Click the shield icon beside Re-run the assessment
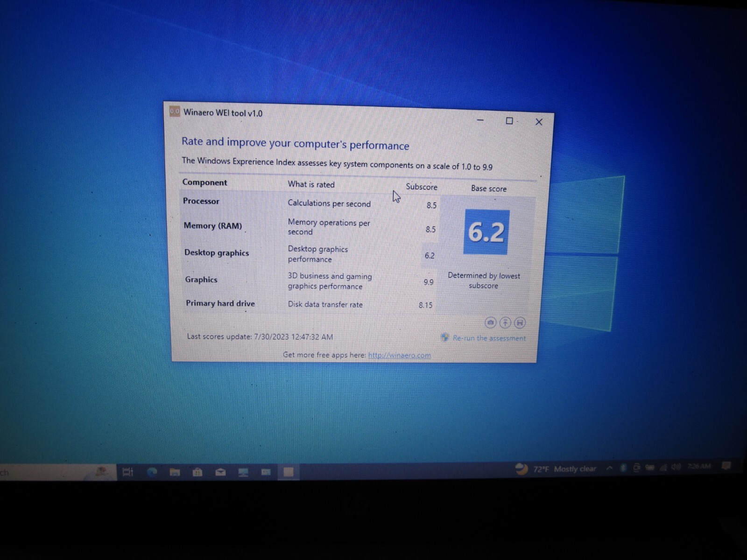This screenshot has height=560, width=747. (x=445, y=337)
